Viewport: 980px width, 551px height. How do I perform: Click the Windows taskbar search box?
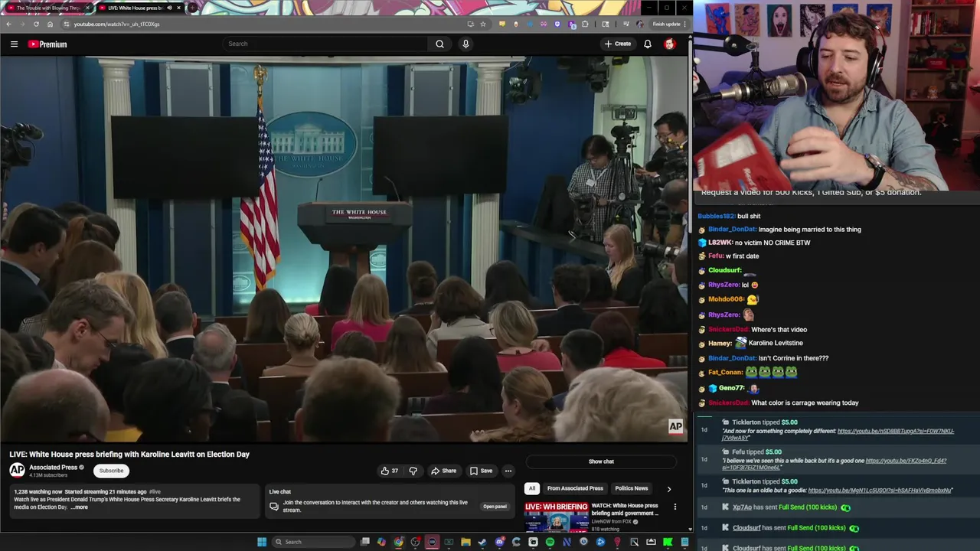coord(312,542)
